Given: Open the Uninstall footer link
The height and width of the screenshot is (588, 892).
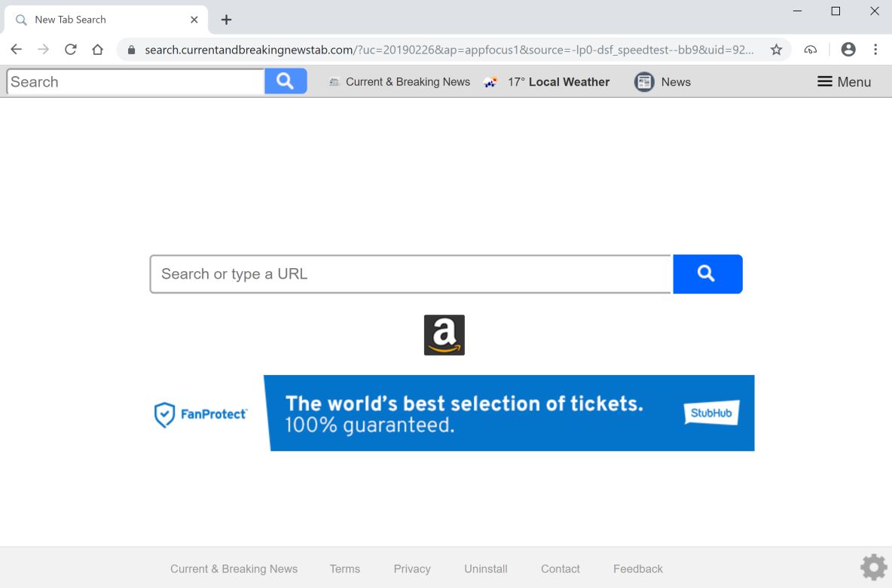Looking at the screenshot, I should pyautogui.click(x=486, y=569).
